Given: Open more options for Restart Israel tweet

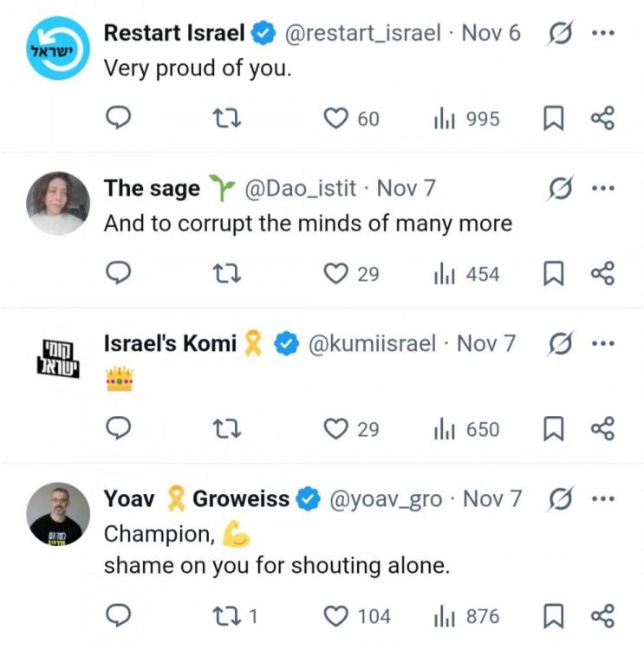Looking at the screenshot, I should pyautogui.click(x=602, y=34).
